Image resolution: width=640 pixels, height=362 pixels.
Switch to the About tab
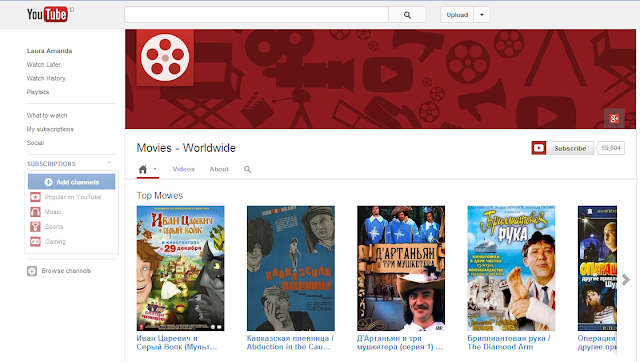(219, 169)
